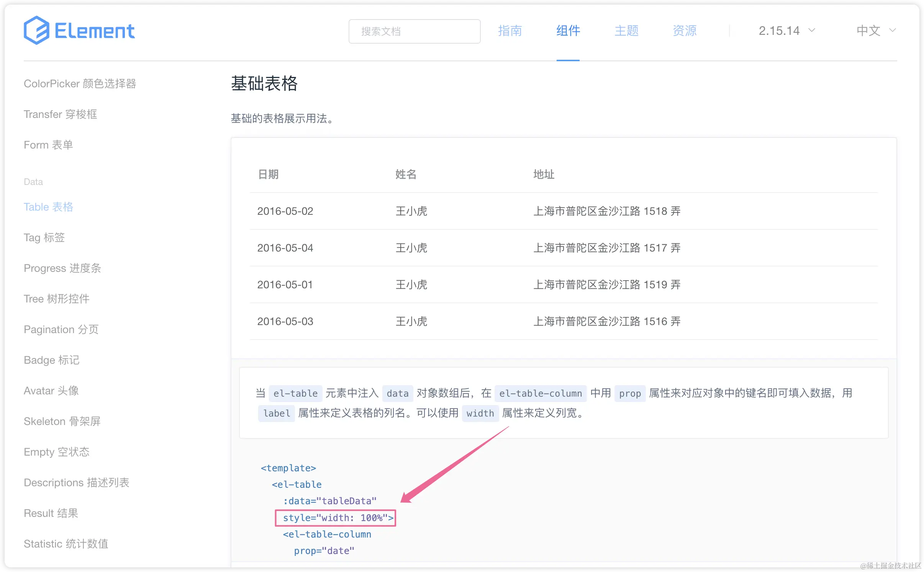Image resolution: width=924 pixels, height=572 pixels.
Task: Click the 地址 column header
Action: tap(543, 174)
